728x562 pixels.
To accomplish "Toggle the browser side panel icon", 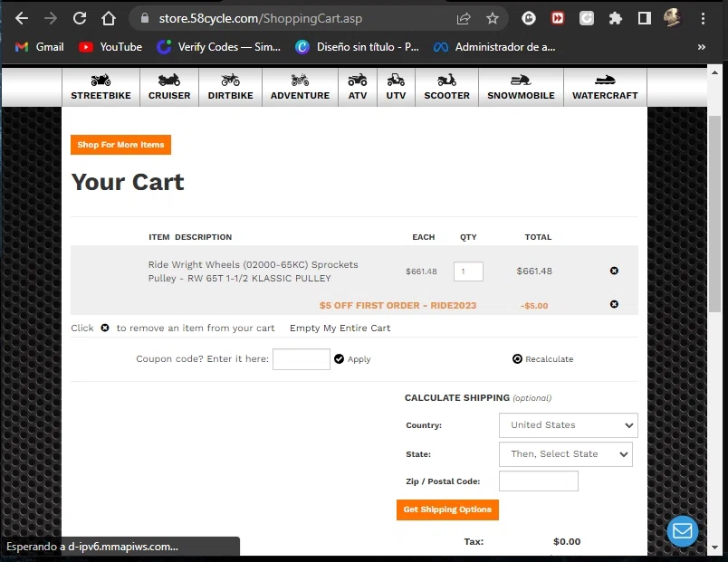I will 645,19.
